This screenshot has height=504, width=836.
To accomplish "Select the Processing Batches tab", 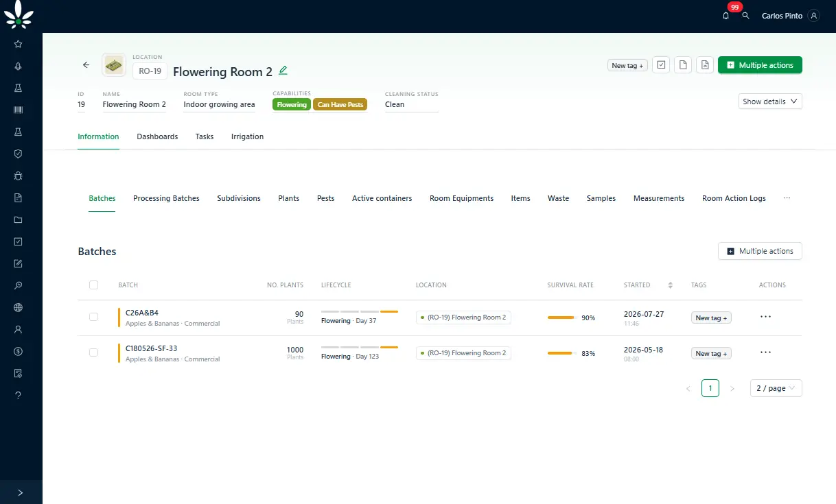I will [x=166, y=198].
